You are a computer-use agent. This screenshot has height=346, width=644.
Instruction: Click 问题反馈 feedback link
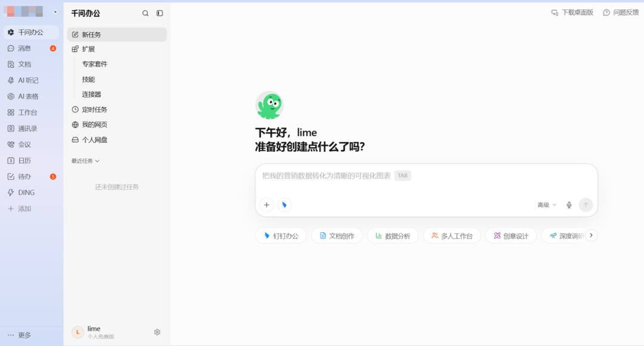(x=621, y=13)
